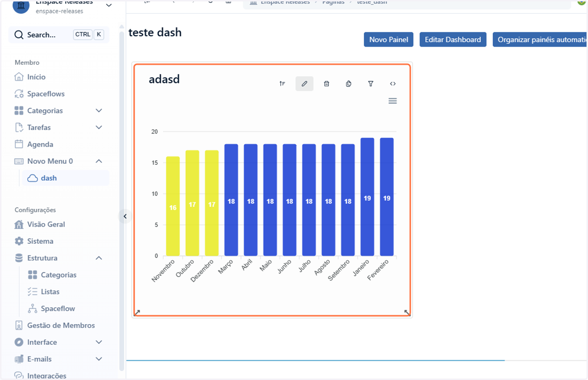Click the Enspace Releases workspace avatar
The height and width of the screenshot is (380, 588).
click(21, 6)
